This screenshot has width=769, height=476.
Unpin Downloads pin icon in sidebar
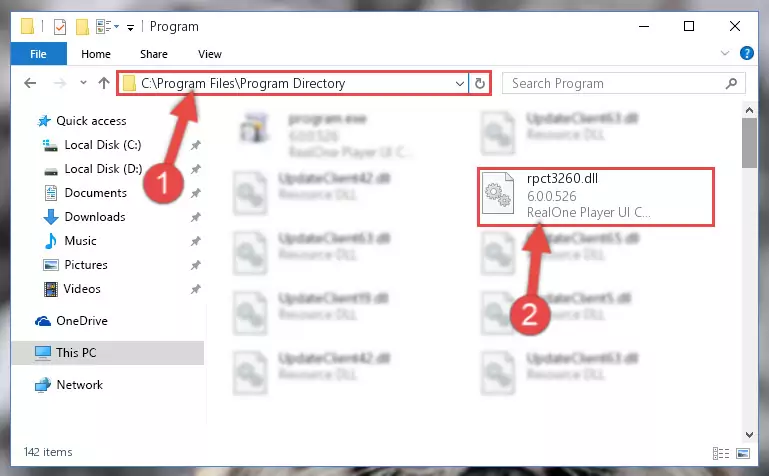pos(196,217)
